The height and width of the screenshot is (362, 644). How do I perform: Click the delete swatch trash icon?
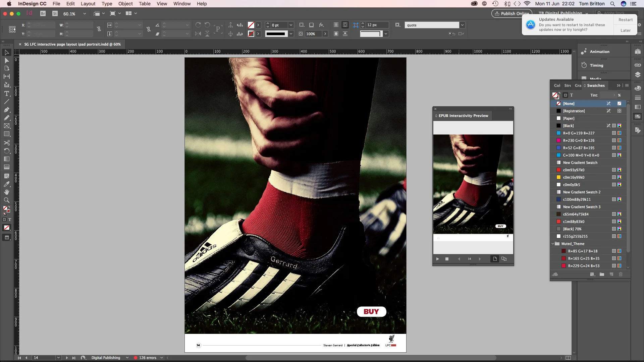(x=621, y=274)
